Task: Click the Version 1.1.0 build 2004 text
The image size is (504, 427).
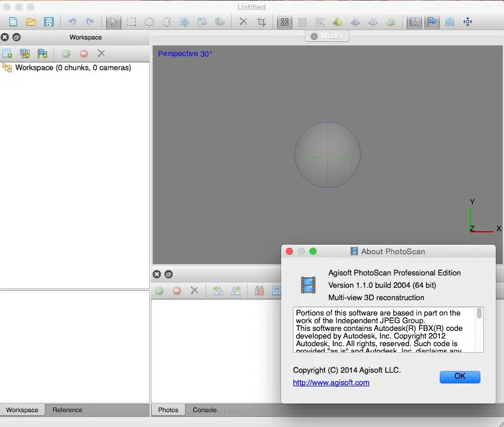Action: (382, 285)
